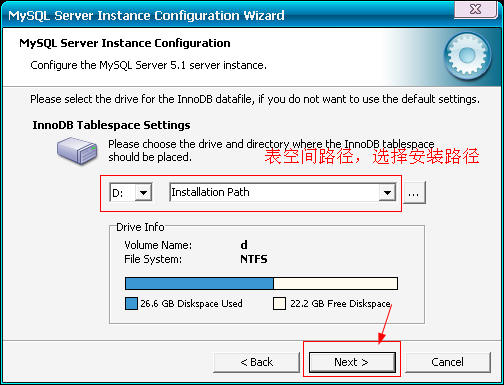Click '22.2 GB Free Diskspace' text
This screenshot has width=504, height=385.
point(340,304)
